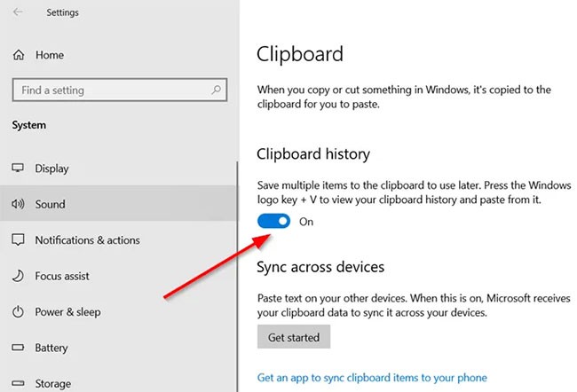Click the Sound speaker icon
577x392 pixels.
pos(18,204)
